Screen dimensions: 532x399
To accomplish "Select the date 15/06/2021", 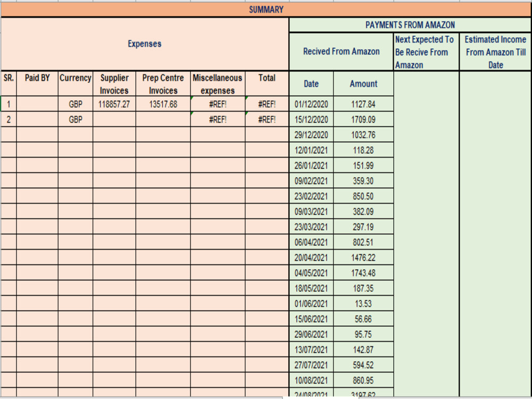I will click(311, 319).
